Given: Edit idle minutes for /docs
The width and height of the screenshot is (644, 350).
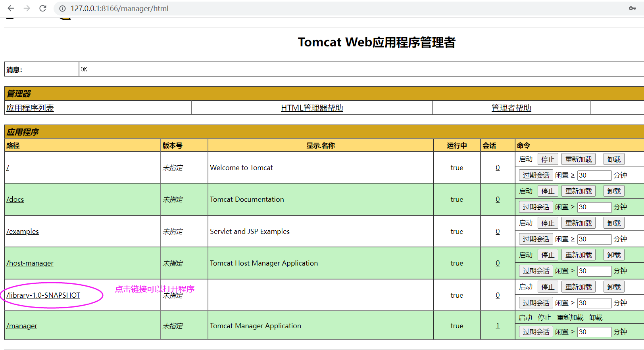Looking at the screenshot, I should 594,207.
